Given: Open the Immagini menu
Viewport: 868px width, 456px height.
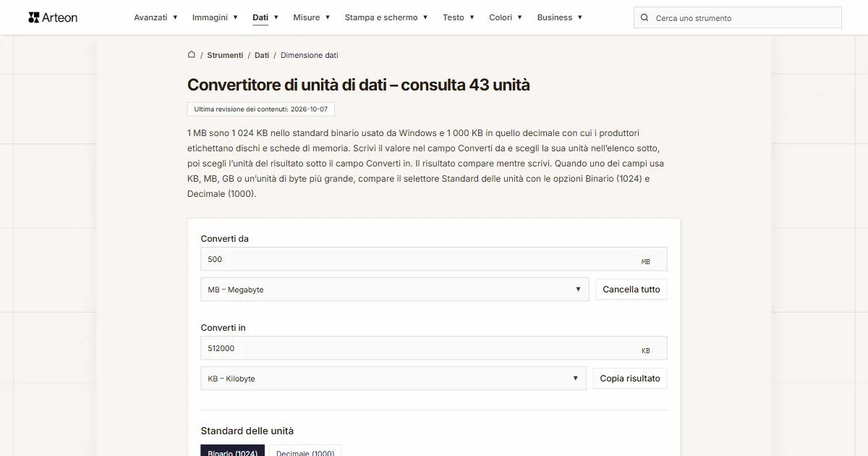Looking at the screenshot, I should 215,17.
